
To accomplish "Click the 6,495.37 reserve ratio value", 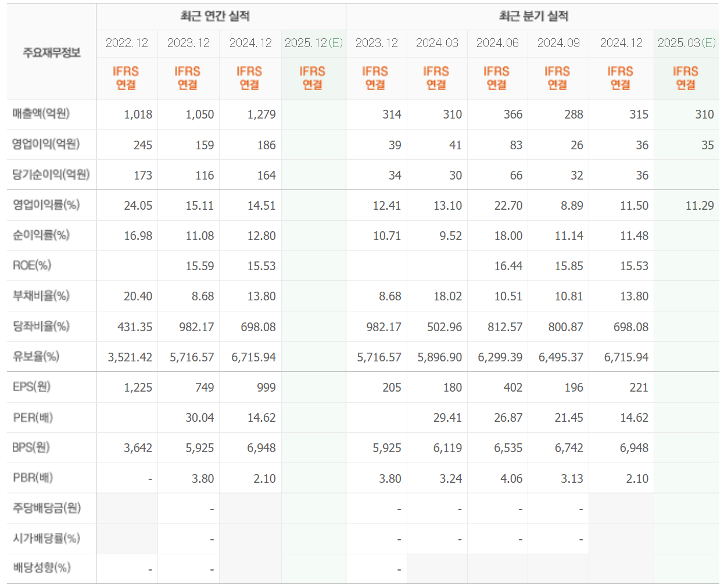I will [x=561, y=357].
